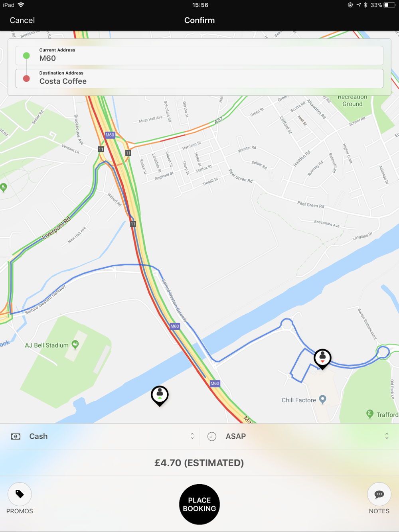The height and width of the screenshot is (532, 399).
Task: Tap the current location pin on the map
Action: point(160,396)
